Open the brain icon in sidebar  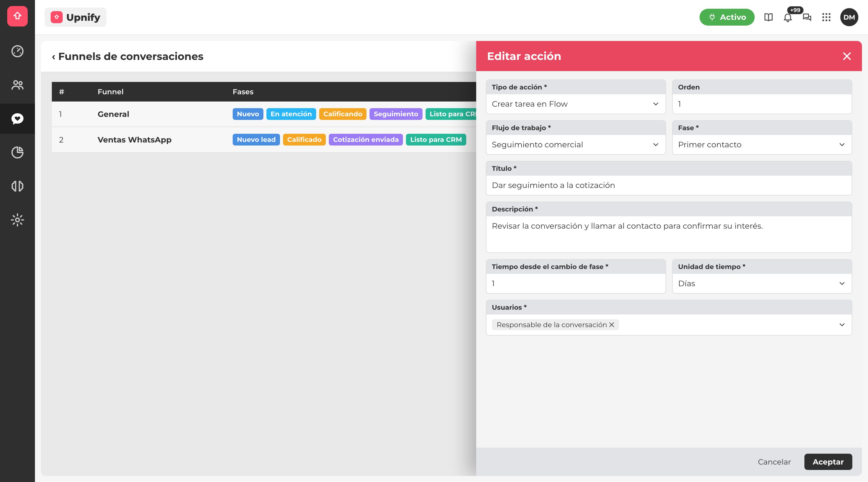17,186
